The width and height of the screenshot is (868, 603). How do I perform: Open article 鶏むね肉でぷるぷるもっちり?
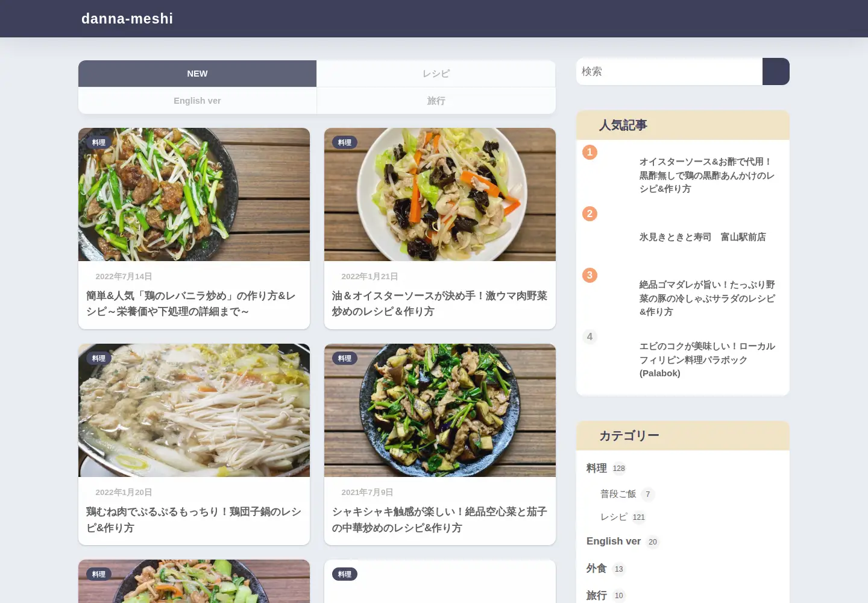click(x=194, y=519)
